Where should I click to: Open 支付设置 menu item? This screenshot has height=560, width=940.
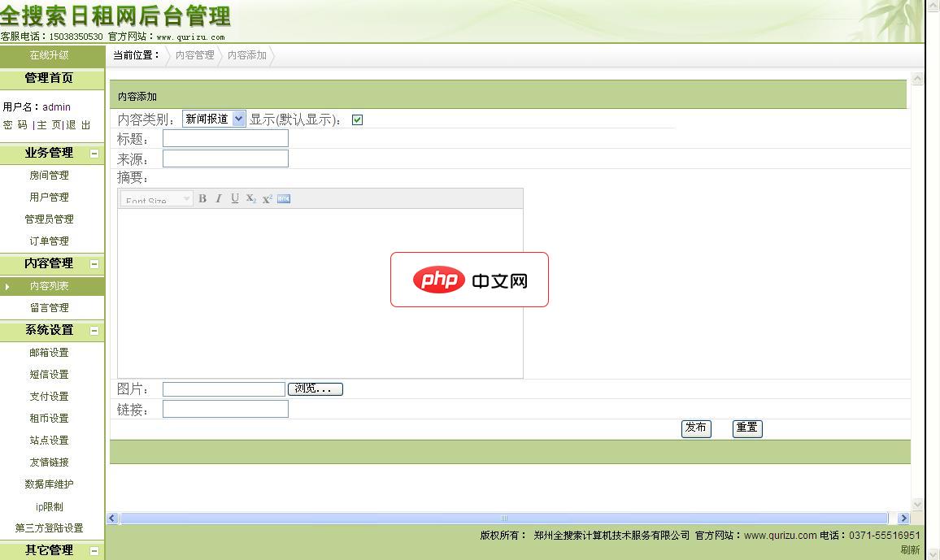click(x=49, y=397)
